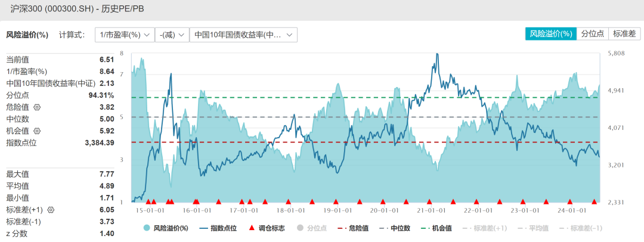Screen dimensions: 644x242
Task: Click the 风险溢价(%) heading label
Action: tap(27, 35)
